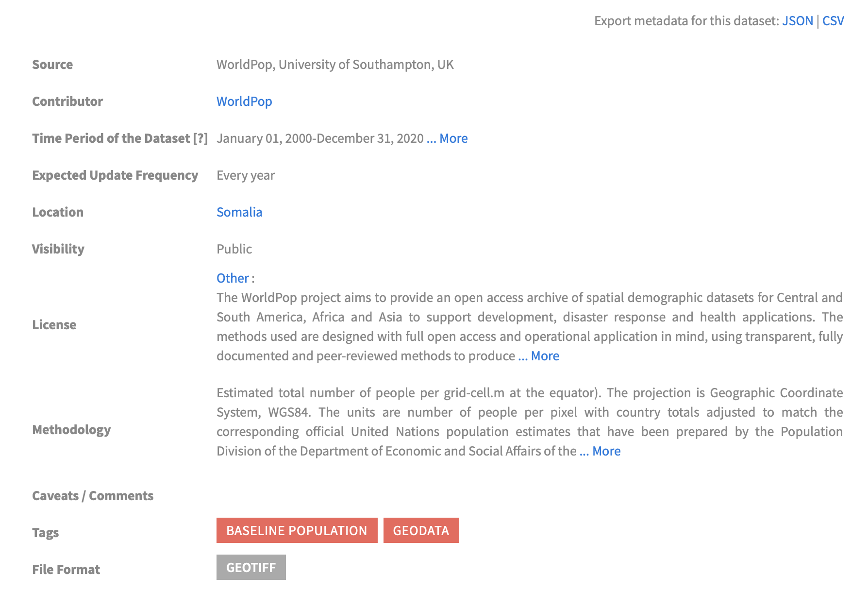Select the BASELINE POPULATION tag

click(297, 530)
